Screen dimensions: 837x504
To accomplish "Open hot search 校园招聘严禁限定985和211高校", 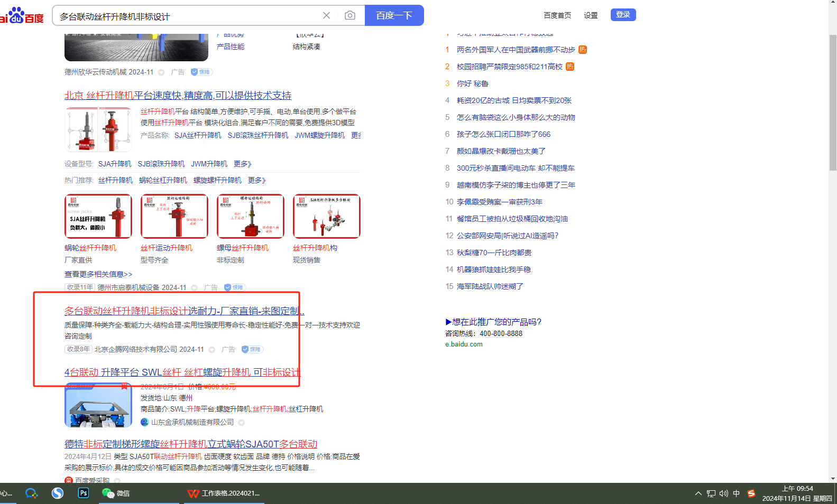I will [x=510, y=67].
